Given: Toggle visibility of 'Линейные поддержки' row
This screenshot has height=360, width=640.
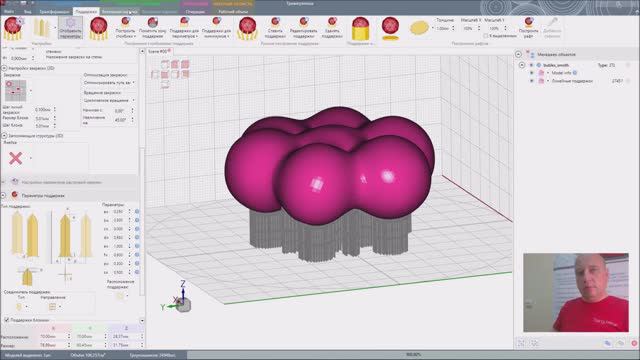Looking at the screenshot, I should pyautogui.click(x=531, y=81).
